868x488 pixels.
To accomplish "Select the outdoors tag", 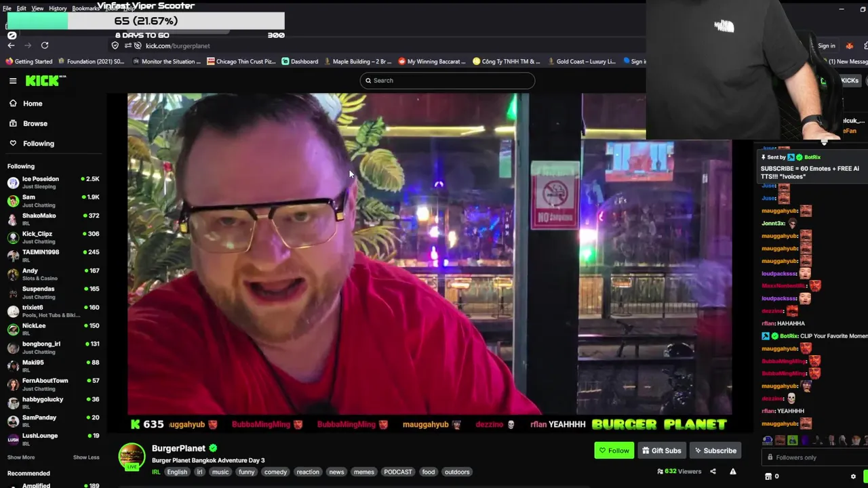I will tap(457, 472).
